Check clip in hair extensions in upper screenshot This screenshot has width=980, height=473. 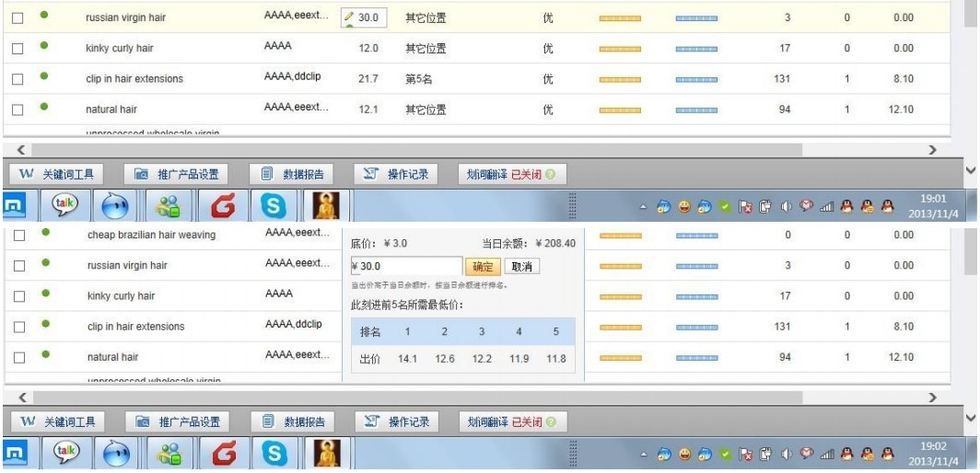18,79
